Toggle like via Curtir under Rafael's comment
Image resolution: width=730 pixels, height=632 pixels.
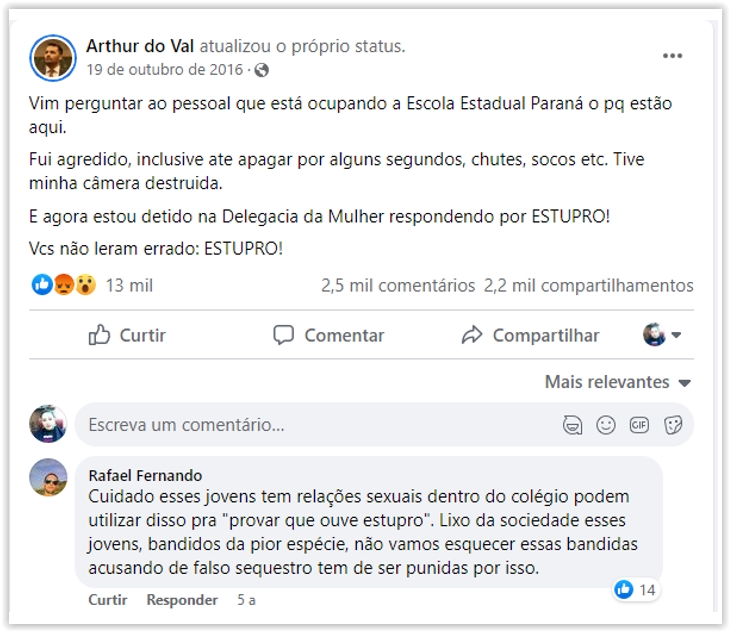point(107,600)
